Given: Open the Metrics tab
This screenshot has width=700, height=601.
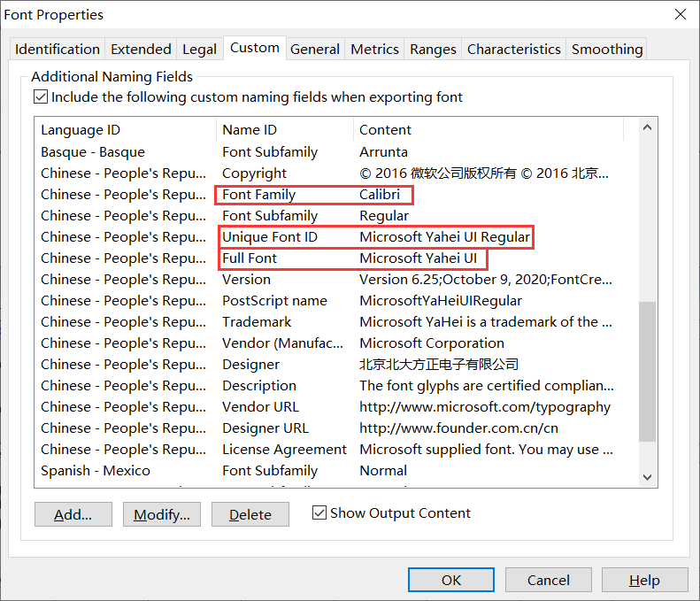Looking at the screenshot, I should (374, 49).
